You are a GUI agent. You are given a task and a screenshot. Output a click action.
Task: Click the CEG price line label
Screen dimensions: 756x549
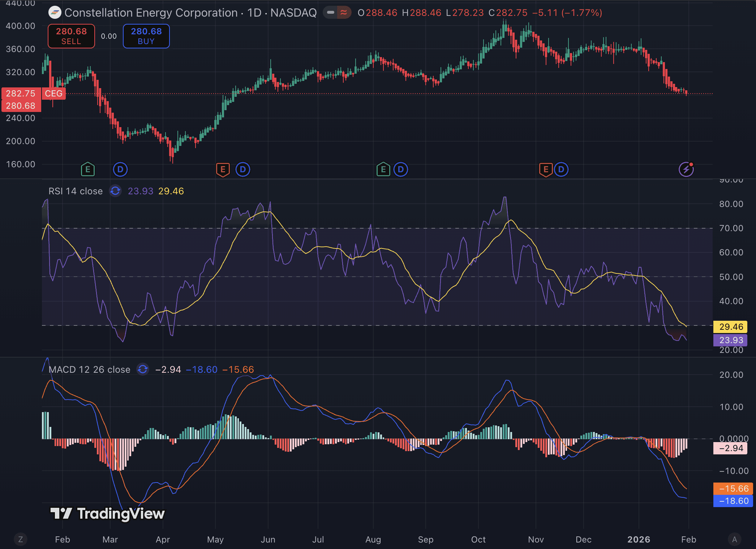(53, 94)
